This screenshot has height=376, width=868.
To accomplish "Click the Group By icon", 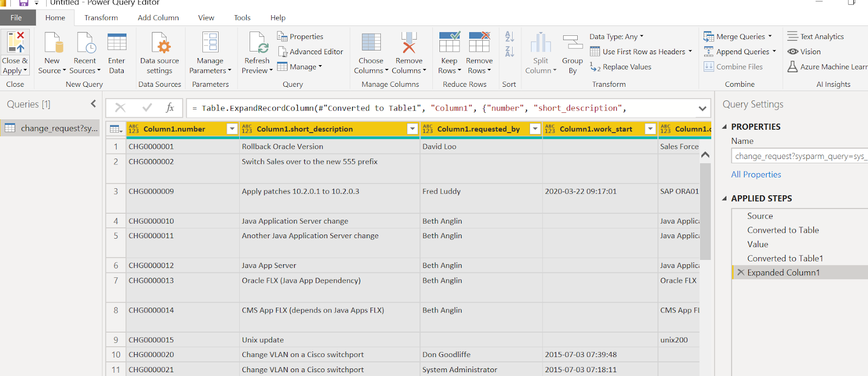I will coord(572,43).
